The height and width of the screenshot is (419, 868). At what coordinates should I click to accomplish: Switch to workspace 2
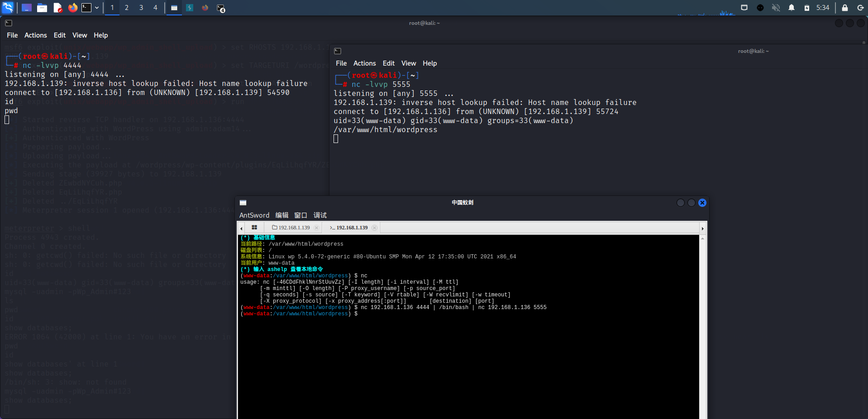127,8
